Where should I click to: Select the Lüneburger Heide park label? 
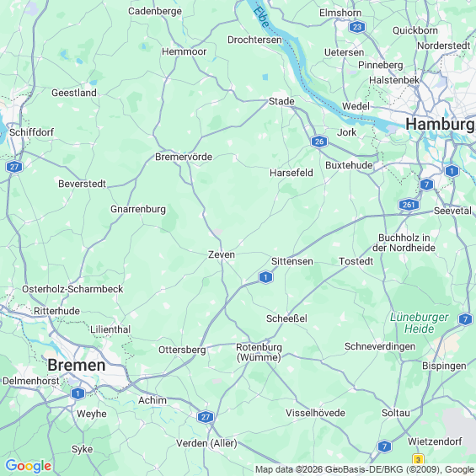tap(420, 323)
